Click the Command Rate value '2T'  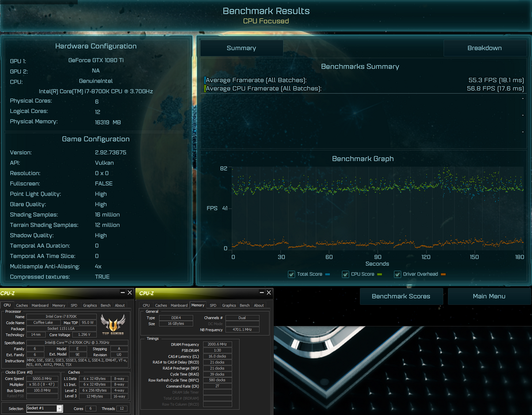click(x=217, y=386)
